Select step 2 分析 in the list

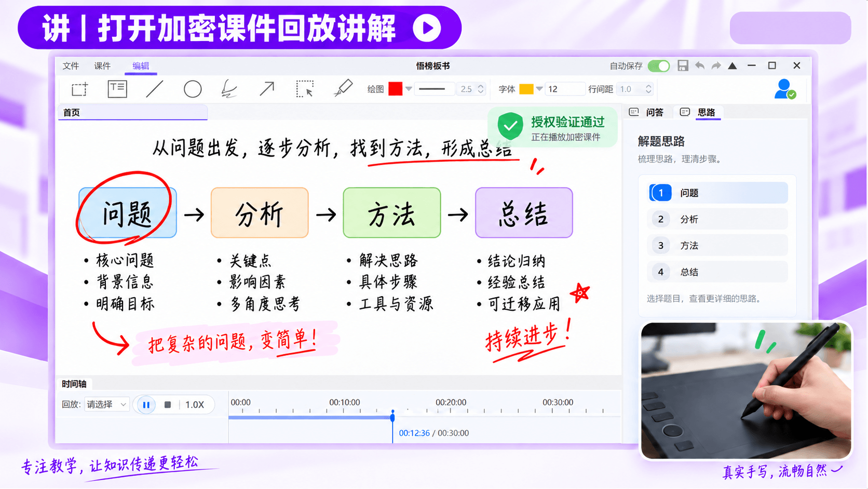point(718,219)
